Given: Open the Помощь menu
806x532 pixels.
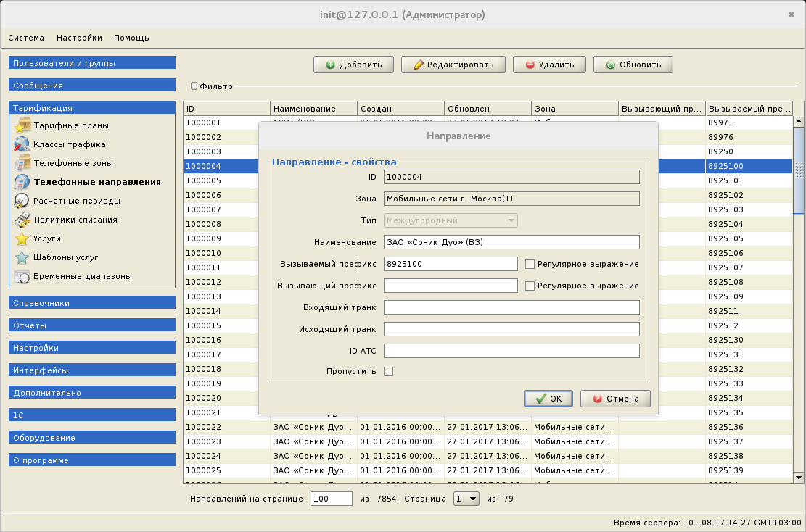Looking at the screenshot, I should [131, 38].
